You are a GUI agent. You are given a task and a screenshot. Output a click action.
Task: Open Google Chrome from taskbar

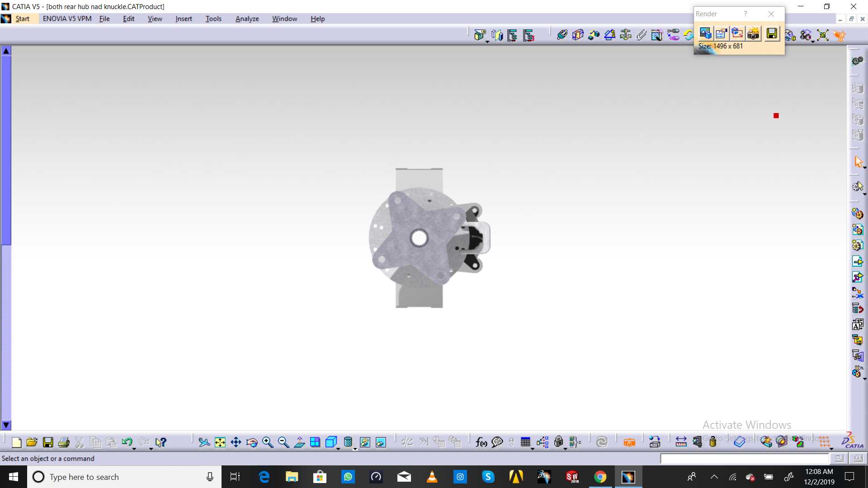(600, 477)
